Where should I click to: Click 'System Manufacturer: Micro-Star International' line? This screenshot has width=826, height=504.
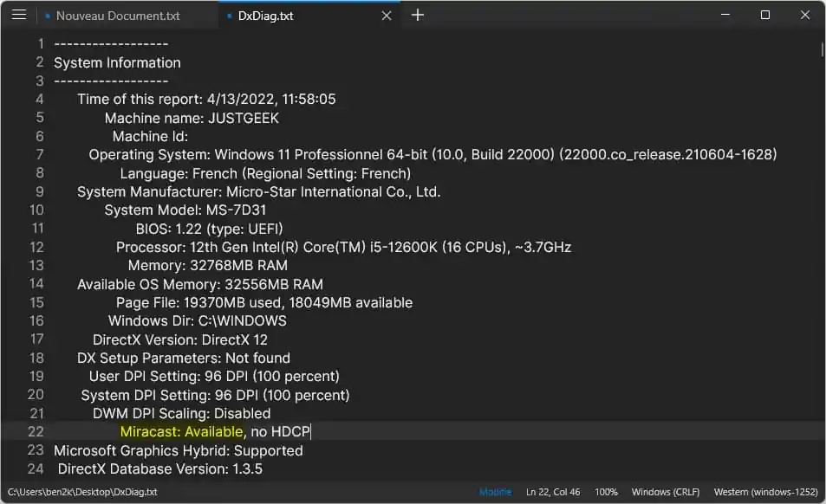pos(258,192)
